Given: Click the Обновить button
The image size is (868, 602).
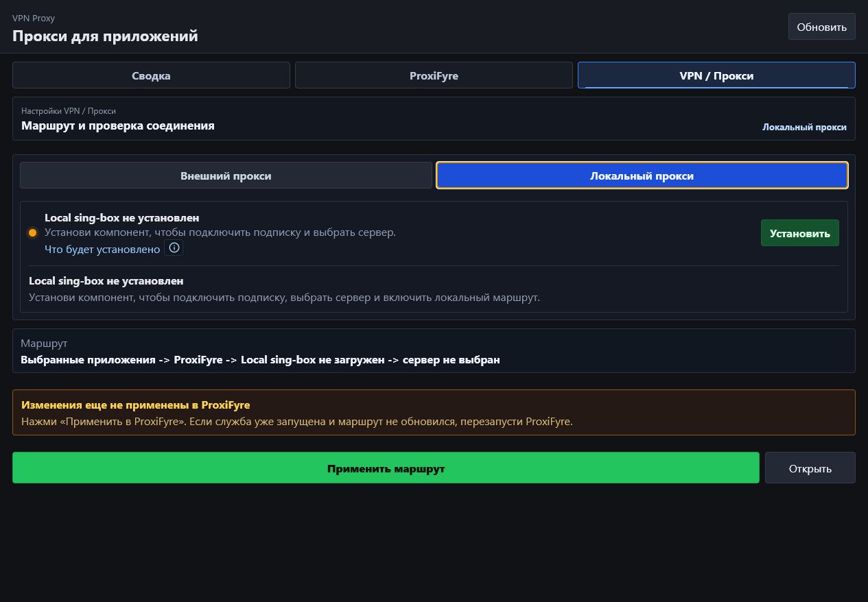Looking at the screenshot, I should pyautogui.click(x=821, y=27).
